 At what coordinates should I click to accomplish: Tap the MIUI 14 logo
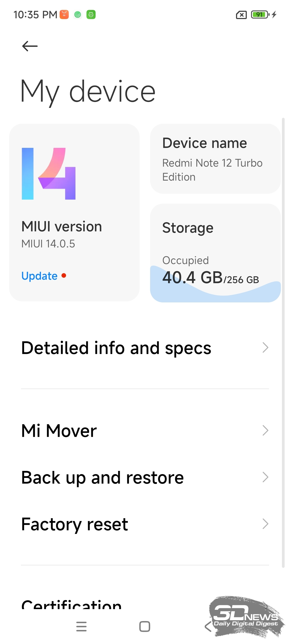pos(49,174)
